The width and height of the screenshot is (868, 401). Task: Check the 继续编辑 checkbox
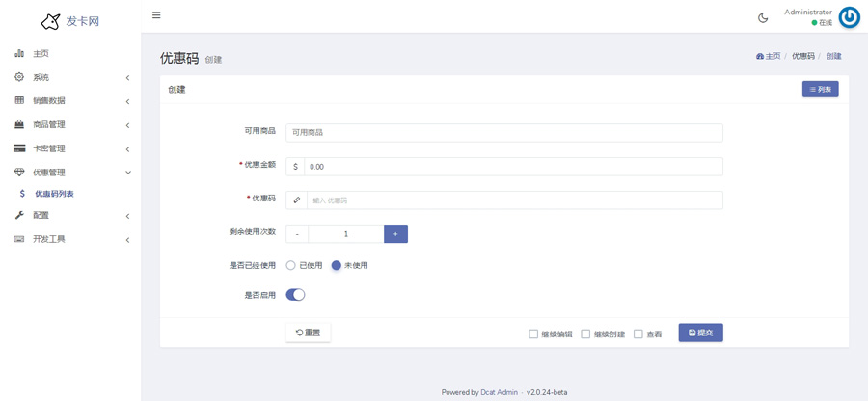(533, 334)
